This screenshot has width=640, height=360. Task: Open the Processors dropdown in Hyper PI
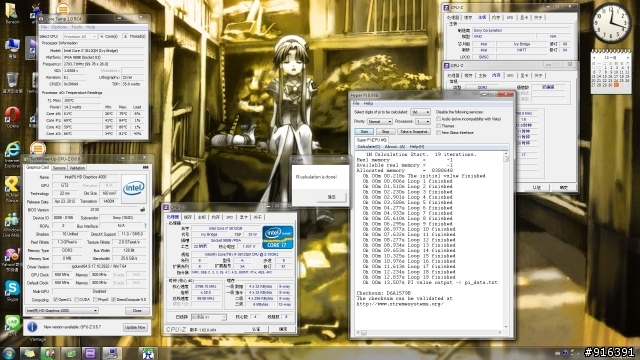(x=422, y=122)
